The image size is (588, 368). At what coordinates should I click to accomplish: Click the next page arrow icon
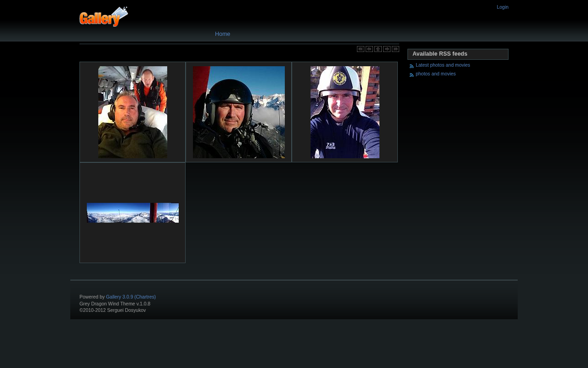[x=387, y=49]
